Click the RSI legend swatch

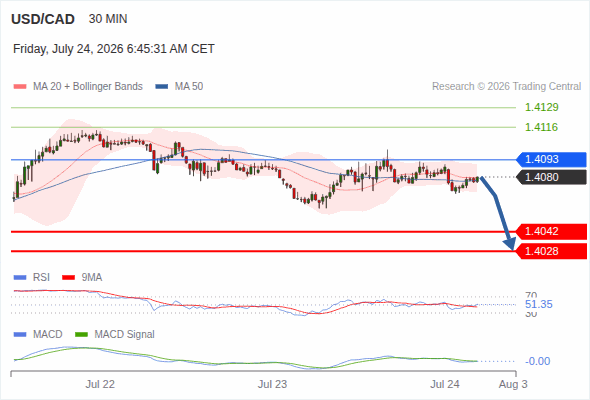coord(20,278)
